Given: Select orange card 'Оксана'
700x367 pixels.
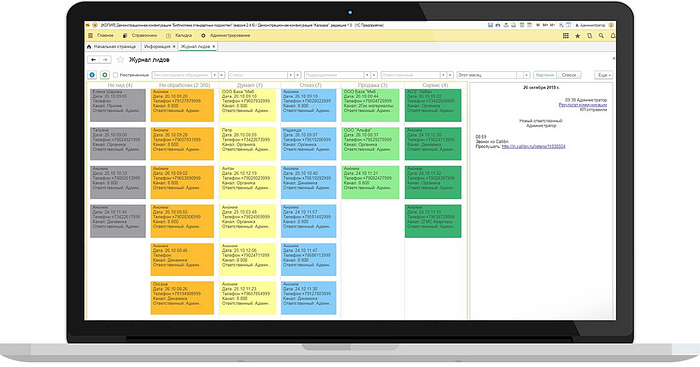Looking at the screenshot, I should tap(182, 298).
